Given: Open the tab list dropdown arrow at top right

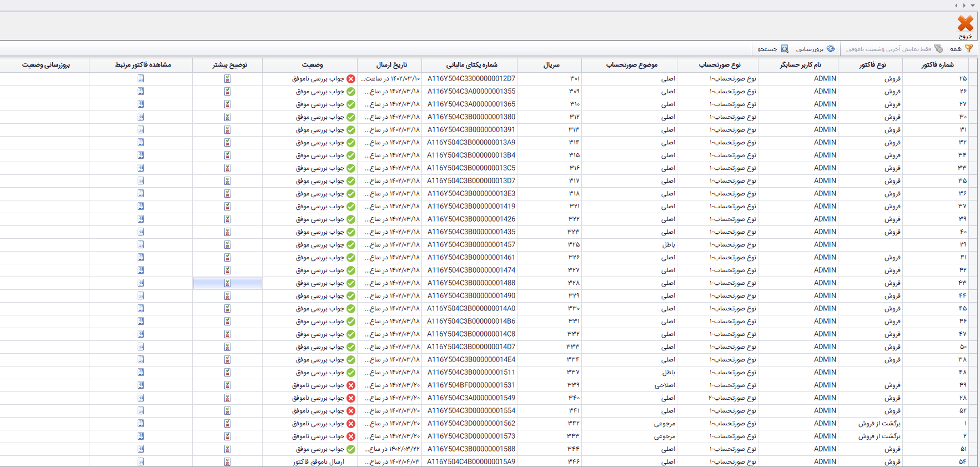Looking at the screenshot, I should coord(973,5).
